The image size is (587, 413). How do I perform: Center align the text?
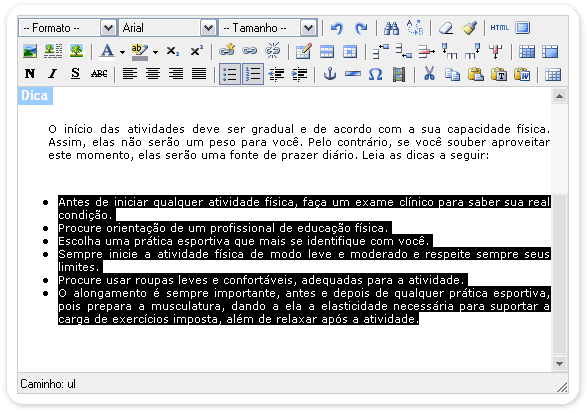point(153,74)
